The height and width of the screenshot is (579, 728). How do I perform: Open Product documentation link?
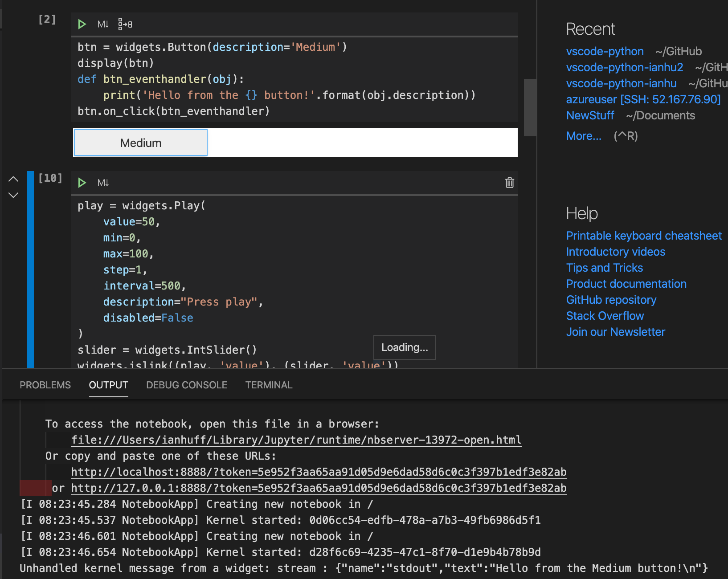click(626, 284)
